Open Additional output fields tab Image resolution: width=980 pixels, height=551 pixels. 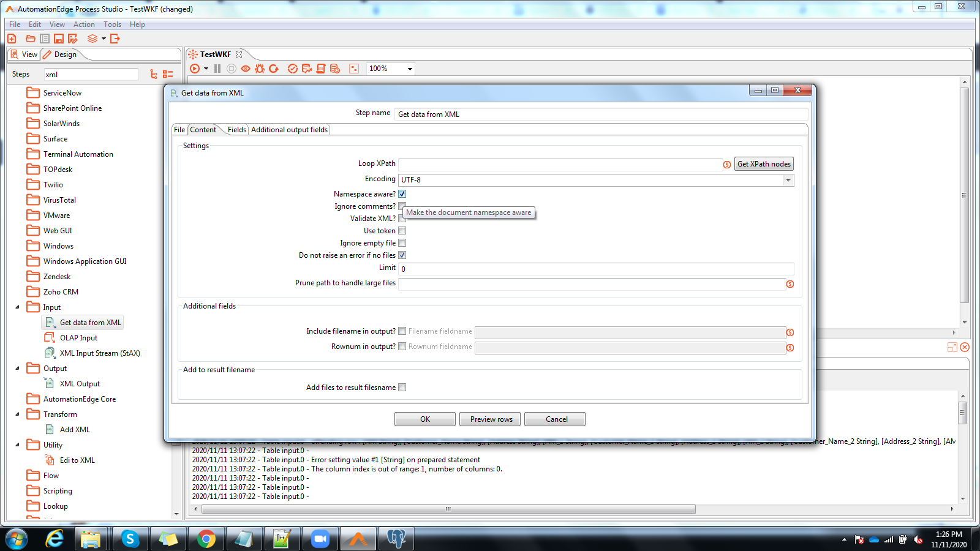(x=289, y=130)
